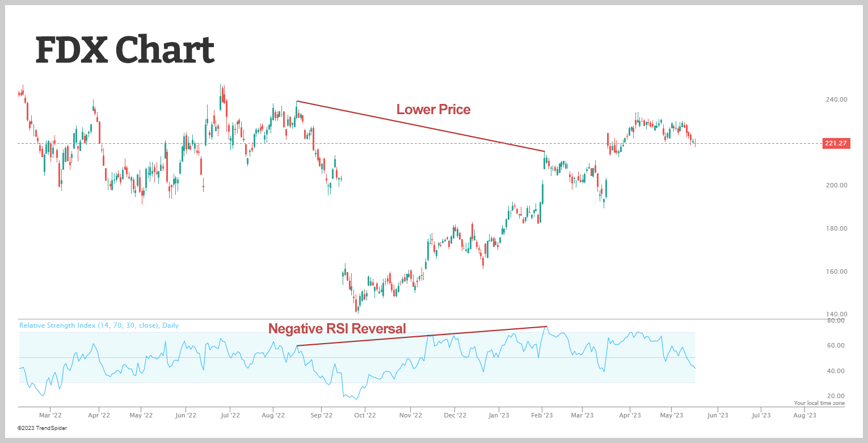Click the red 221.27 current price tag
Image resolution: width=868 pixels, height=443 pixels.
(836, 144)
